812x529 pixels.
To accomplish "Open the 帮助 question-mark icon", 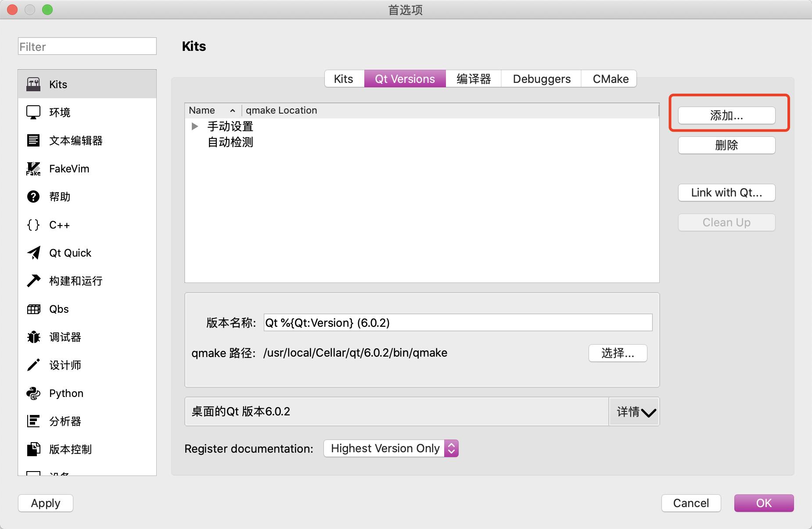I will (x=33, y=197).
